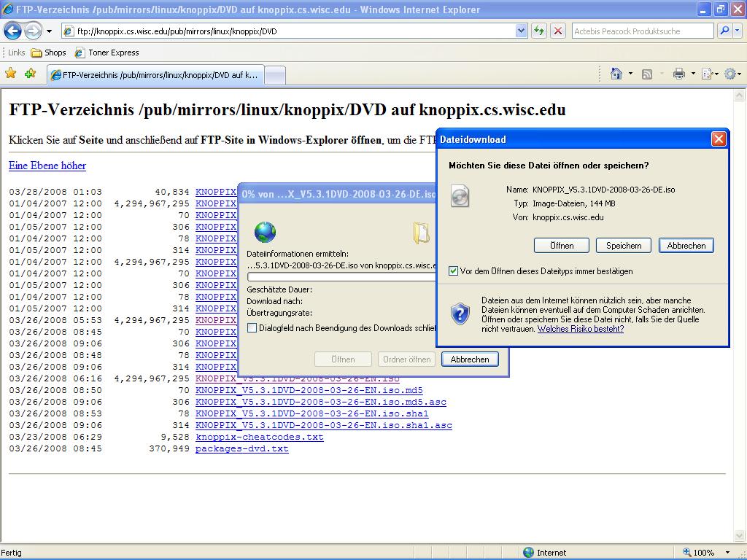Screen dimensions: 747x560
Task: Click the Internet Explorer title bar icon
Action: [x=7, y=9]
